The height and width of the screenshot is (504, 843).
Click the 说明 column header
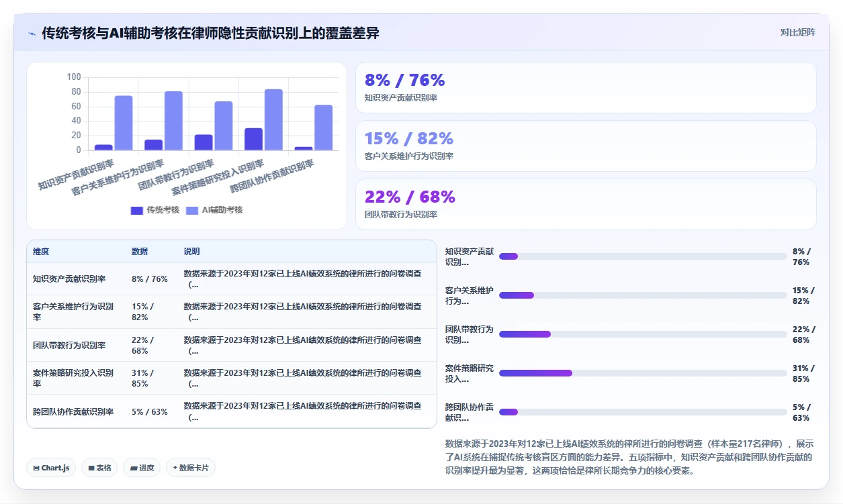click(191, 252)
